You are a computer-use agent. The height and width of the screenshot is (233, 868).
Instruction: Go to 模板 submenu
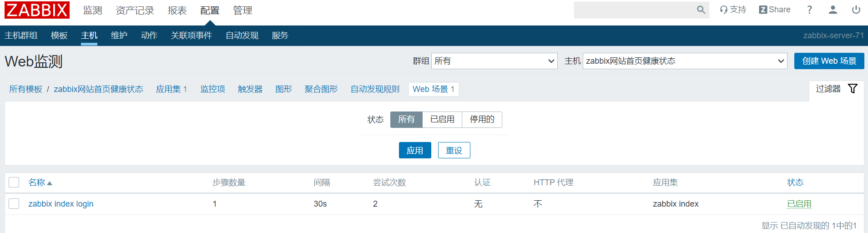click(x=59, y=35)
